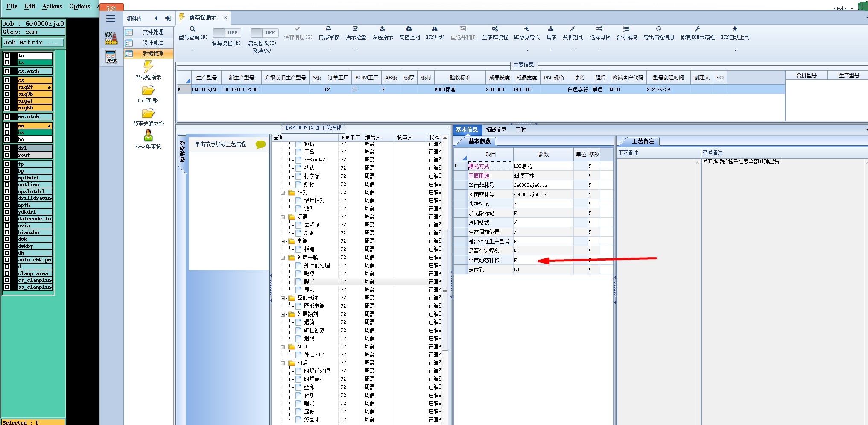Check the box for layer 'sig2t'

coord(7,87)
